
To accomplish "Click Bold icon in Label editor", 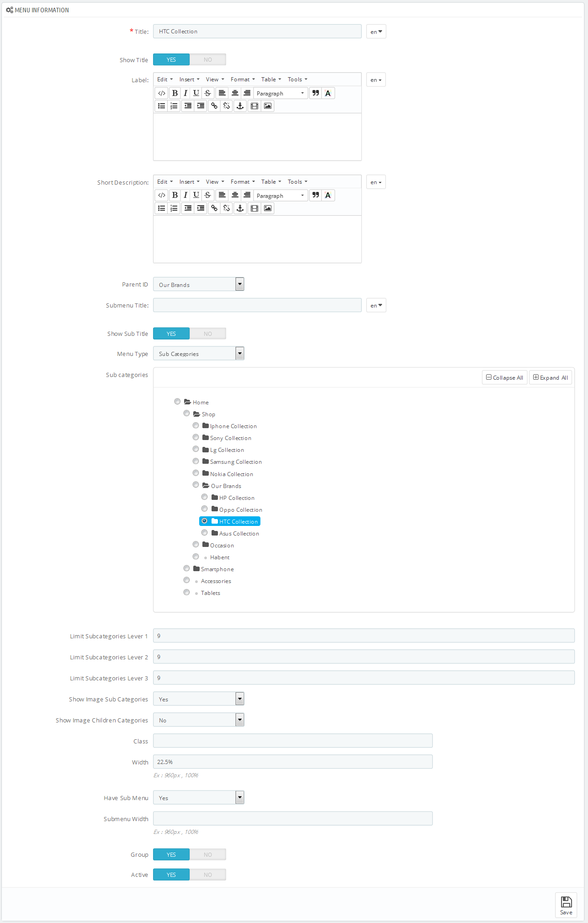I will tap(175, 93).
